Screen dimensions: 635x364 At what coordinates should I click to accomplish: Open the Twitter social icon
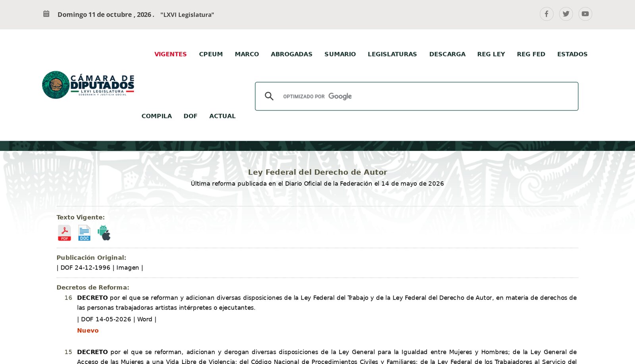566,14
